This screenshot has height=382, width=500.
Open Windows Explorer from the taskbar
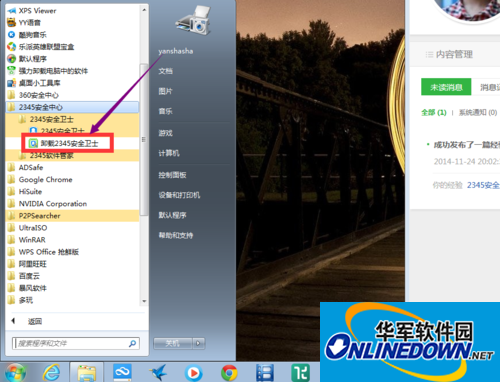click(87, 373)
